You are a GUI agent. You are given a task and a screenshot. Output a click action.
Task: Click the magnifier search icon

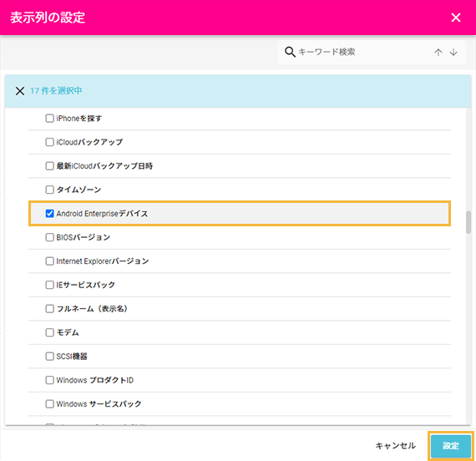290,52
